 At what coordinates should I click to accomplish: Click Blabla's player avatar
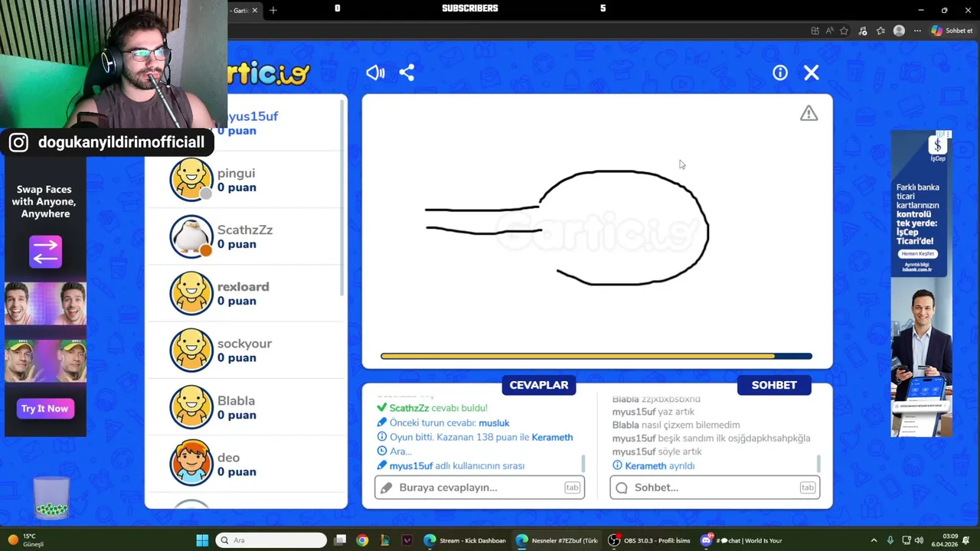tap(191, 407)
